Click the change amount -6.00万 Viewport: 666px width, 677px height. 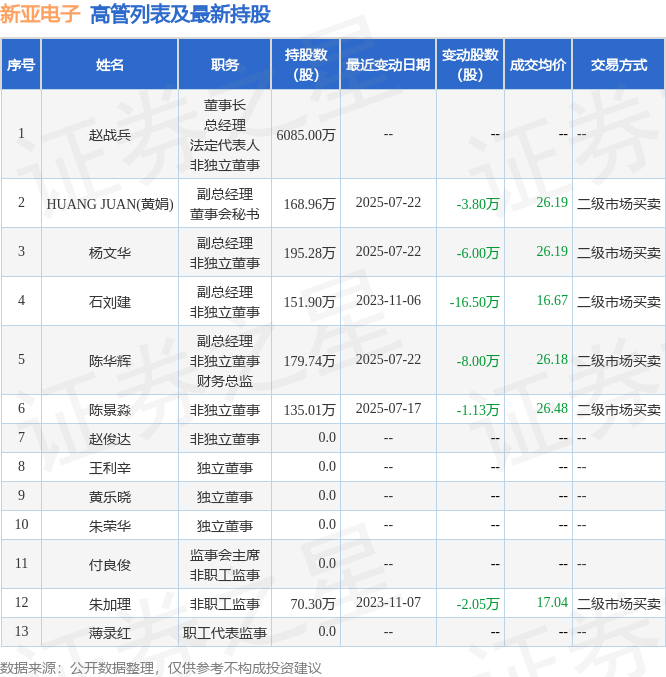[x=478, y=253]
